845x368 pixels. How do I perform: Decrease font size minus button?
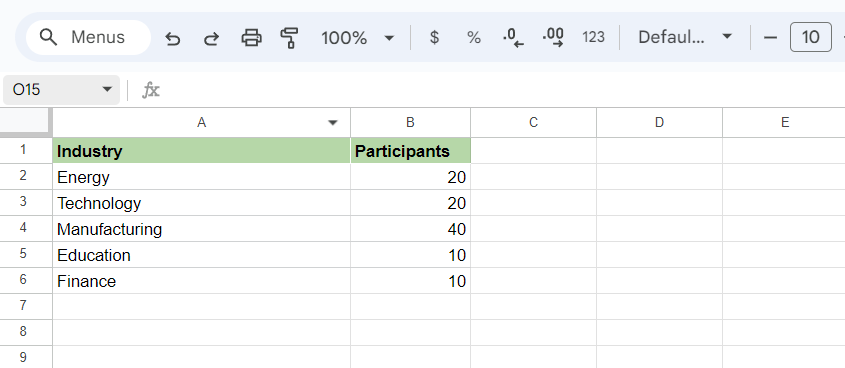click(771, 38)
